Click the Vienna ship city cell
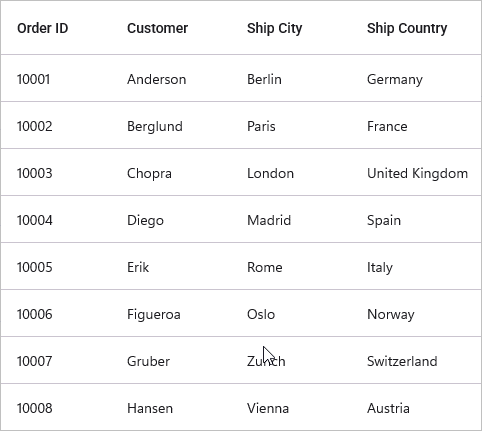Screen dimensions: 482x431 pos(268,408)
